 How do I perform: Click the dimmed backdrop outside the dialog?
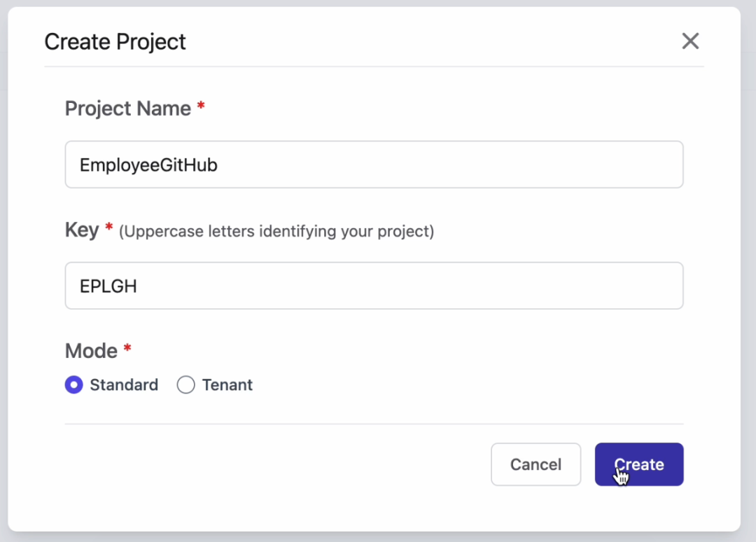(x=748, y=280)
